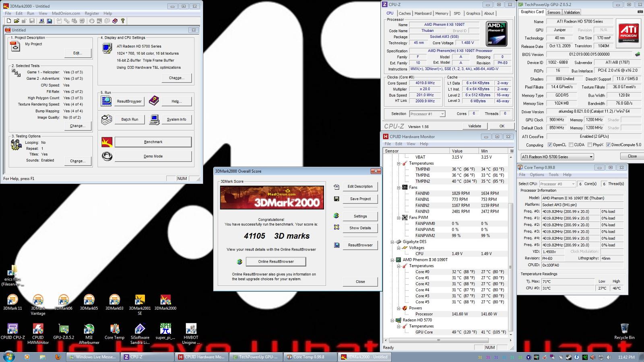Click the Edit Description icon in score dialog

336,186
